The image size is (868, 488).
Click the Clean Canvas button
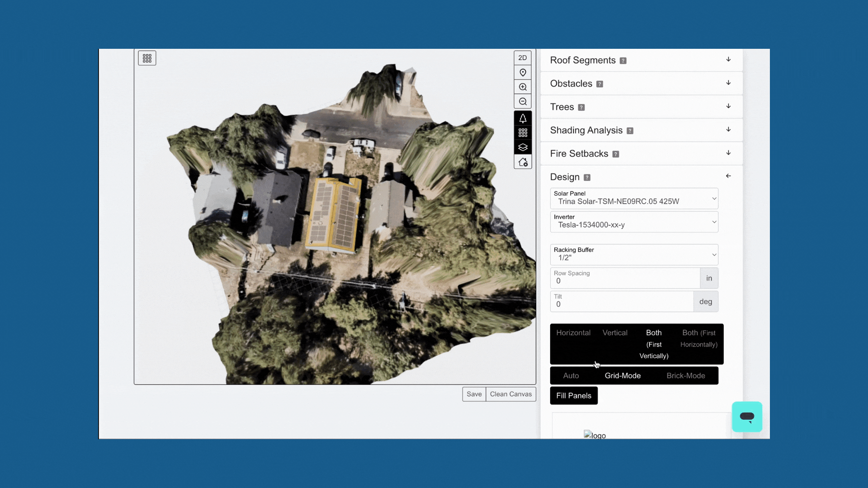pyautogui.click(x=511, y=394)
